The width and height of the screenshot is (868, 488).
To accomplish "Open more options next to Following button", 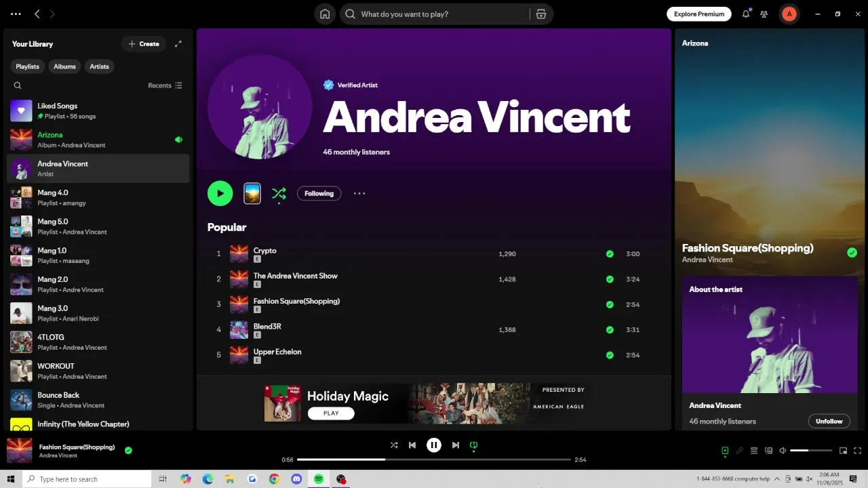I will pos(359,193).
